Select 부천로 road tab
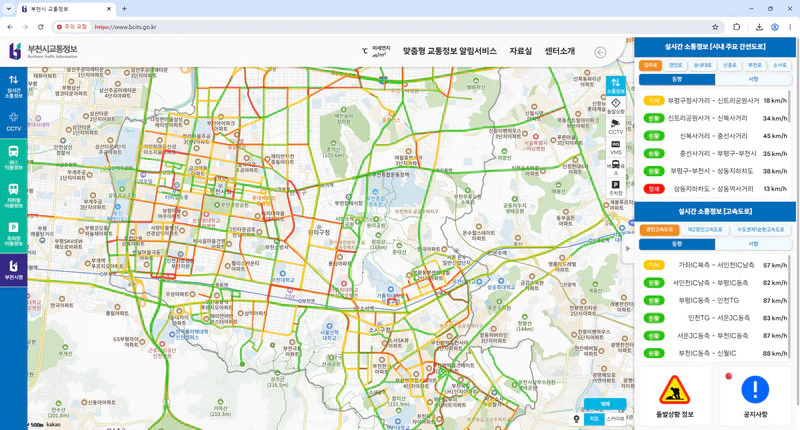The height and width of the screenshot is (430, 800). [755, 65]
